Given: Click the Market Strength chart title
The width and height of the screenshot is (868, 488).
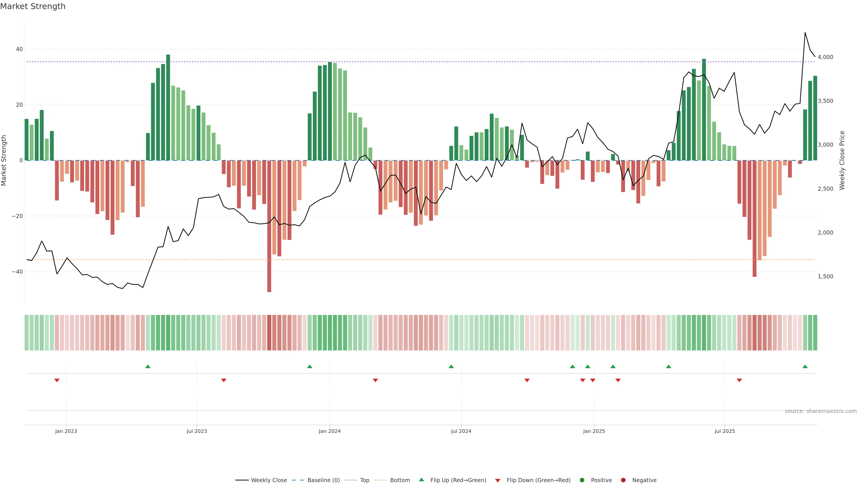Looking at the screenshot, I should point(33,6).
